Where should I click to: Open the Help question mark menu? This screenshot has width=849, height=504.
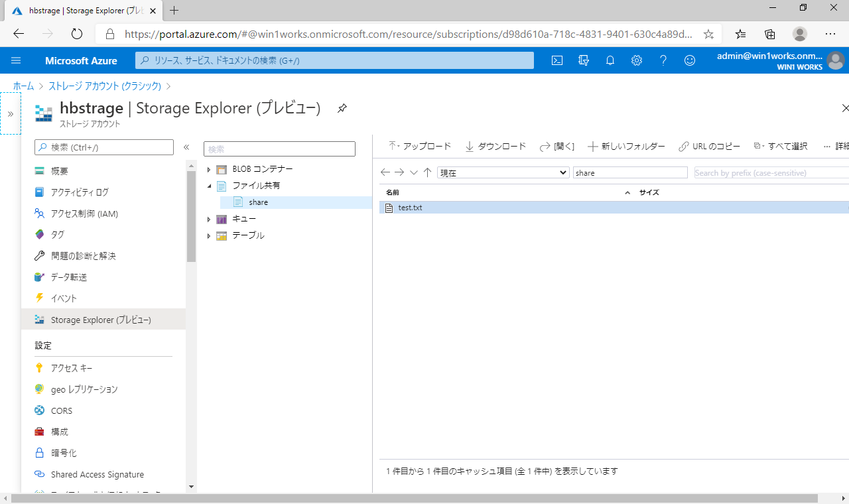point(663,60)
